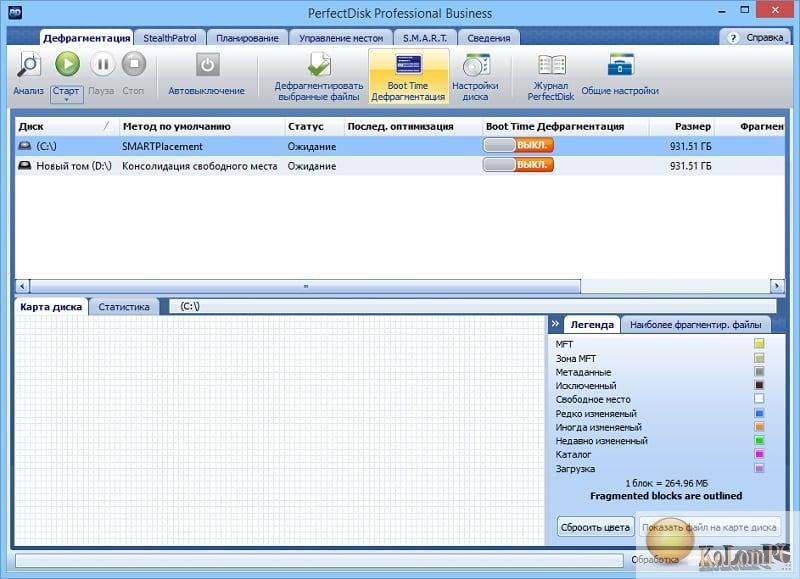Click the Сбросить цвета button
Viewport: 800px width, 579px height.
point(595,527)
